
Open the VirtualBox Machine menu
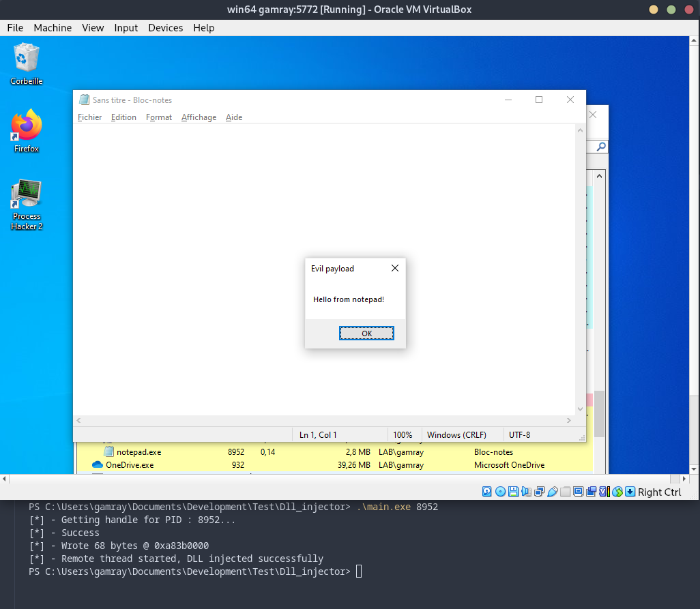53,28
